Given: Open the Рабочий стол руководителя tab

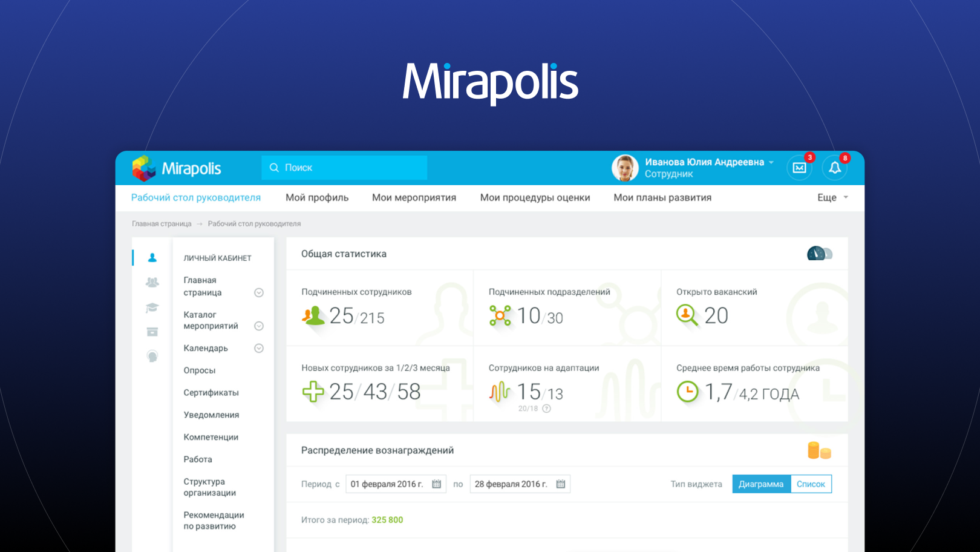Looking at the screenshot, I should (196, 197).
